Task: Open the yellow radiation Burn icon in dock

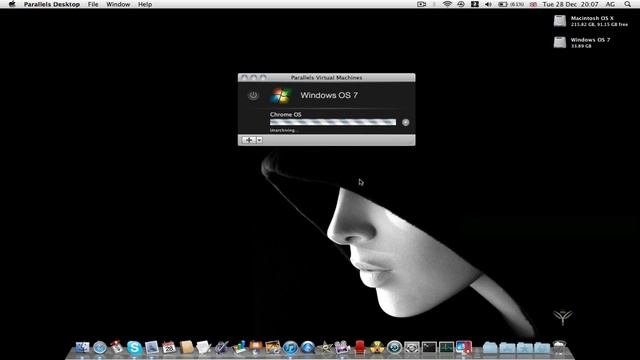Action: 377,347
